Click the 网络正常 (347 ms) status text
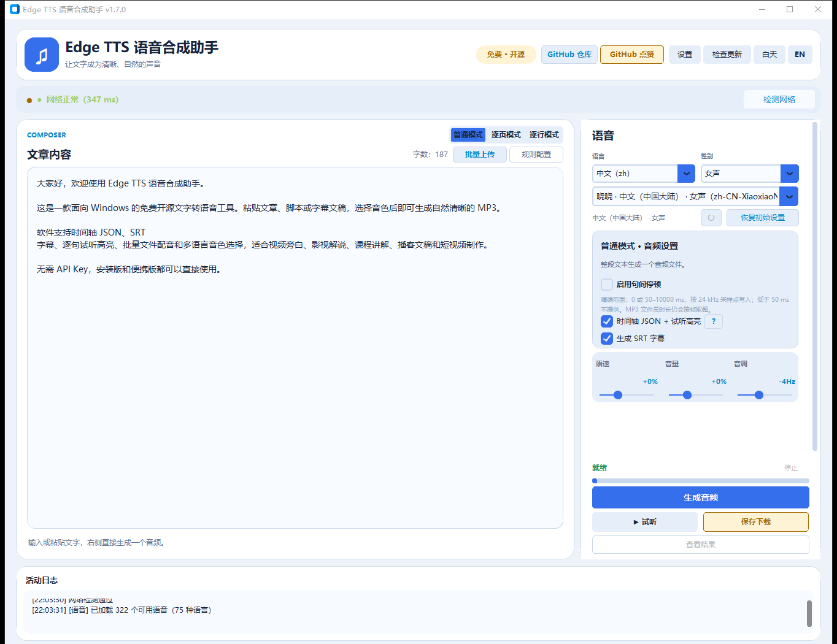The width and height of the screenshot is (837, 644). coord(82,100)
